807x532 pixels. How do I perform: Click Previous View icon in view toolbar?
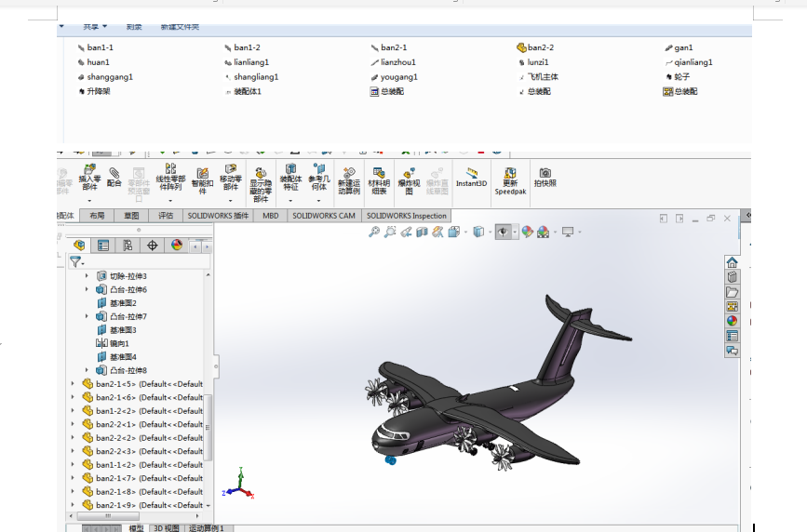(x=406, y=232)
